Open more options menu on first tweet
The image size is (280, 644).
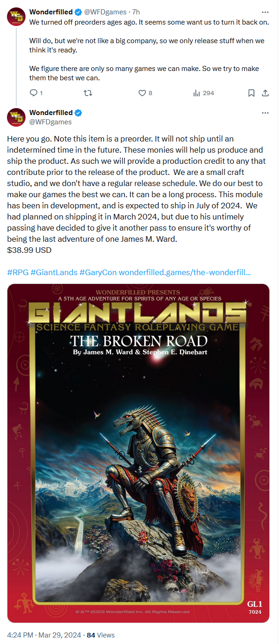click(265, 12)
